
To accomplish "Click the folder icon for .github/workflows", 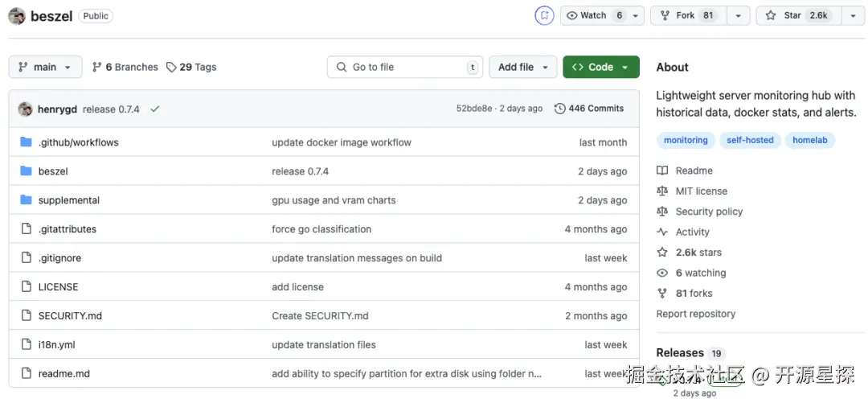I will click(x=26, y=142).
